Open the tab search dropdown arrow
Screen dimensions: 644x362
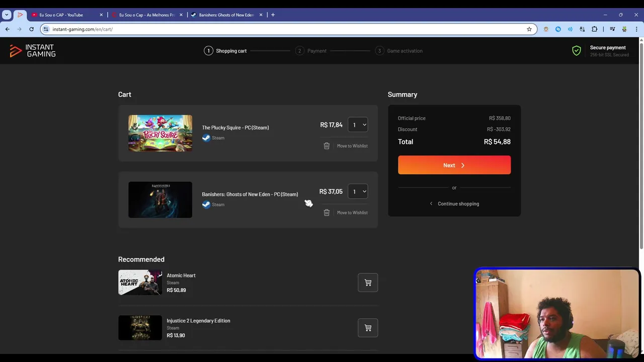pos(7,15)
